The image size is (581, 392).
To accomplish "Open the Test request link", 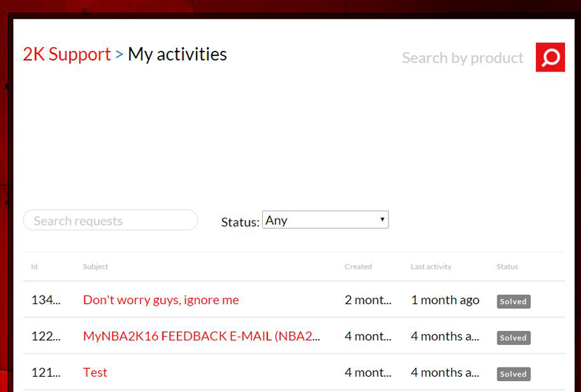I will [x=95, y=372].
